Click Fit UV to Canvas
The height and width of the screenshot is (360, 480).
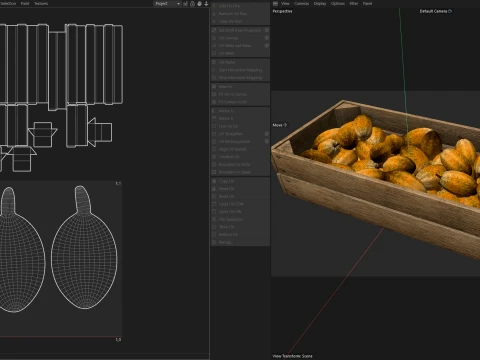[x=240, y=94]
